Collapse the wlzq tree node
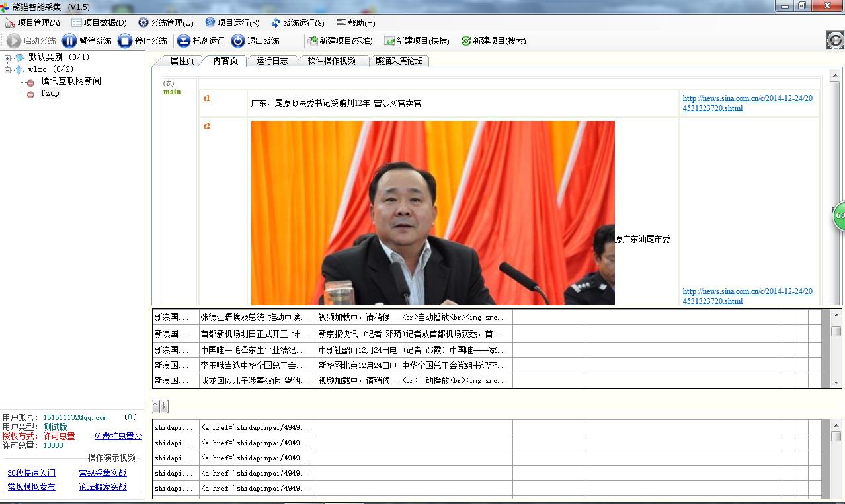The width and height of the screenshot is (845, 504). [x=8, y=69]
